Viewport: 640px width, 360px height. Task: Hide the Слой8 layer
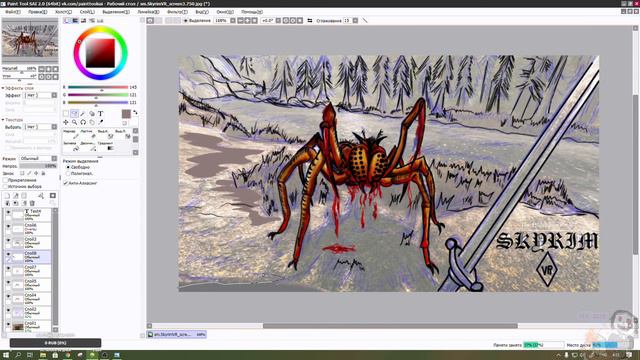coord(8,254)
